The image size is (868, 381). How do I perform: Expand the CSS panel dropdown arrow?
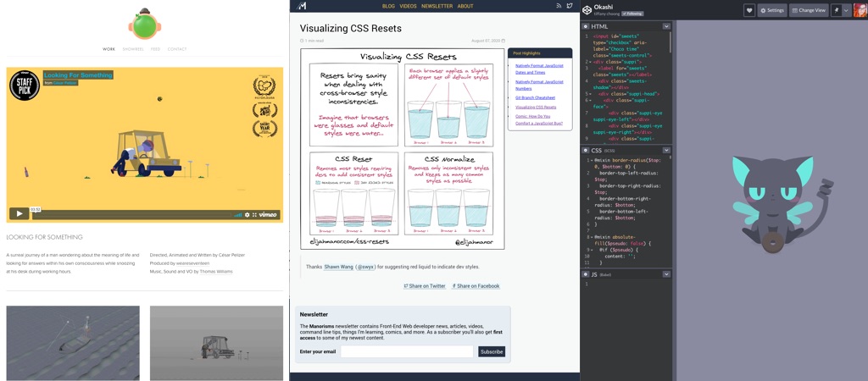tap(666, 150)
